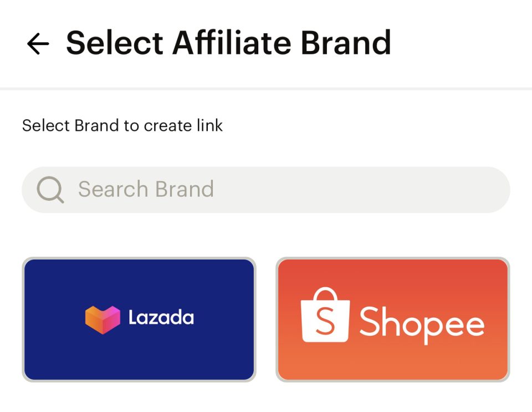Tap the Lazada heart logo icon
The width and height of the screenshot is (532, 412).
point(103,320)
